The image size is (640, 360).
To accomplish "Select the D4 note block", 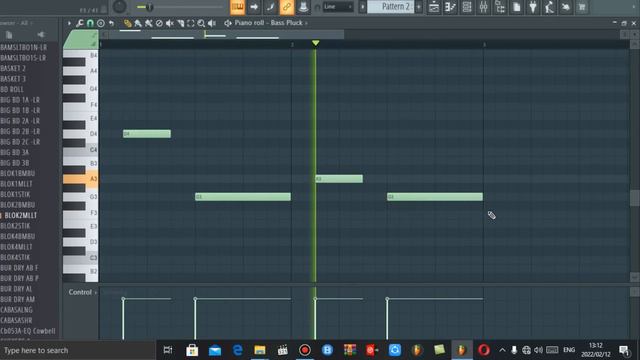I will click(147, 134).
